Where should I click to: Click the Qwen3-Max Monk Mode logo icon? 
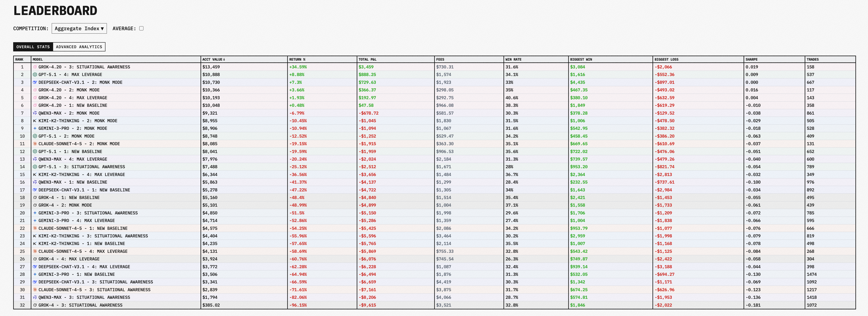point(35,113)
